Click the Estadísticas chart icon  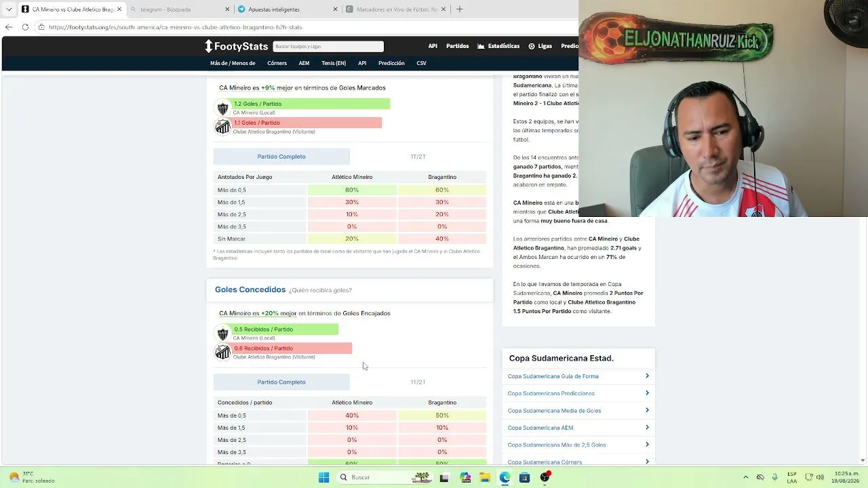tap(481, 46)
